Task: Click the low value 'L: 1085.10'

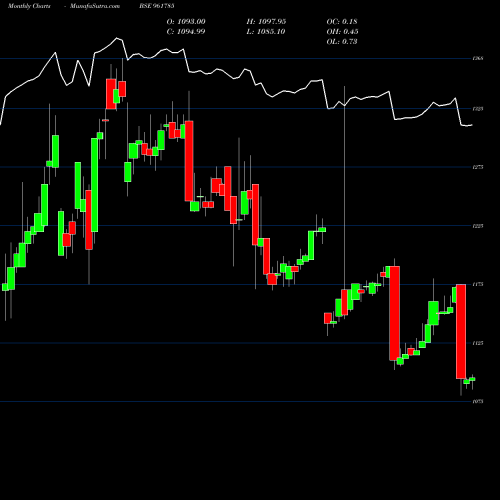Action: [266, 32]
